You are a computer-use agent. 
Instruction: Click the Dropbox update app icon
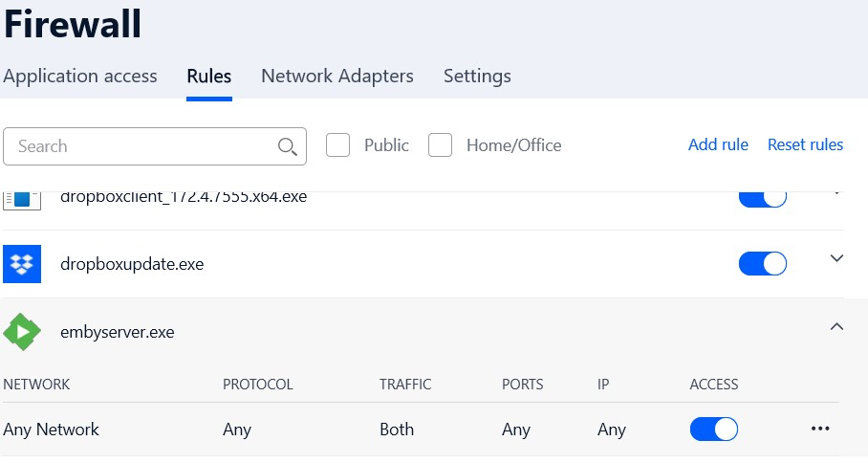(x=22, y=264)
